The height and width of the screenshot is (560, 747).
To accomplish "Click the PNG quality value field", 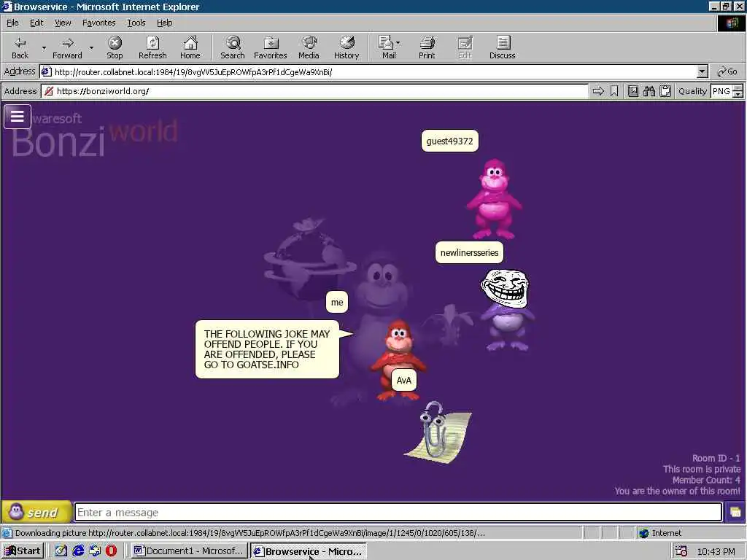I will [x=721, y=91].
